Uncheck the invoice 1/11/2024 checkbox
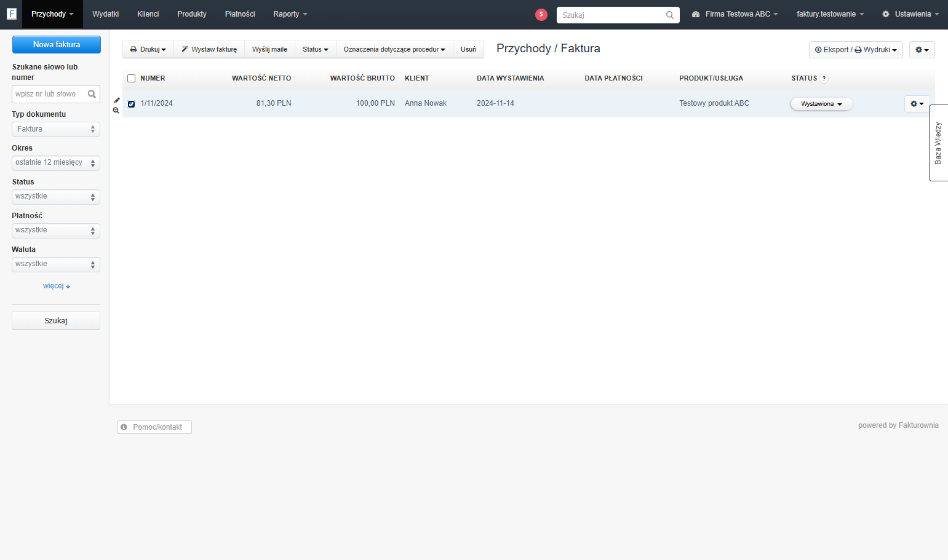 point(131,104)
